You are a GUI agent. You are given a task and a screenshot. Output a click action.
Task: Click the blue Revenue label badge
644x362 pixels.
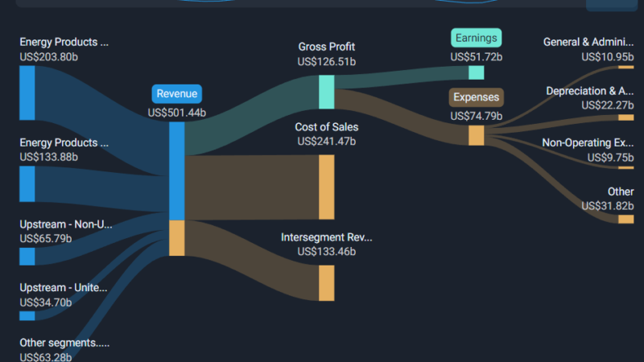click(x=176, y=94)
